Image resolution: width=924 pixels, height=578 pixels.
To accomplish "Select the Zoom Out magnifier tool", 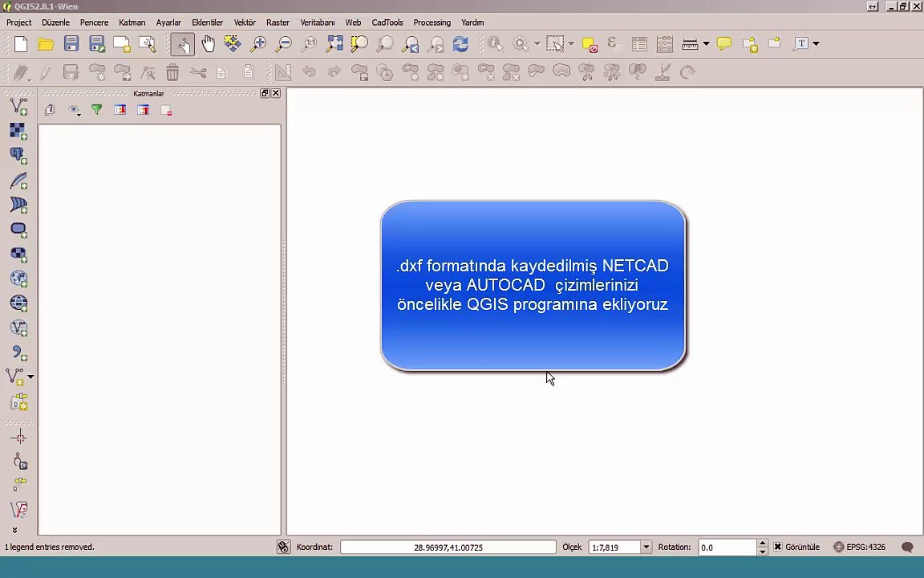I will pyautogui.click(x=284, y=44).
